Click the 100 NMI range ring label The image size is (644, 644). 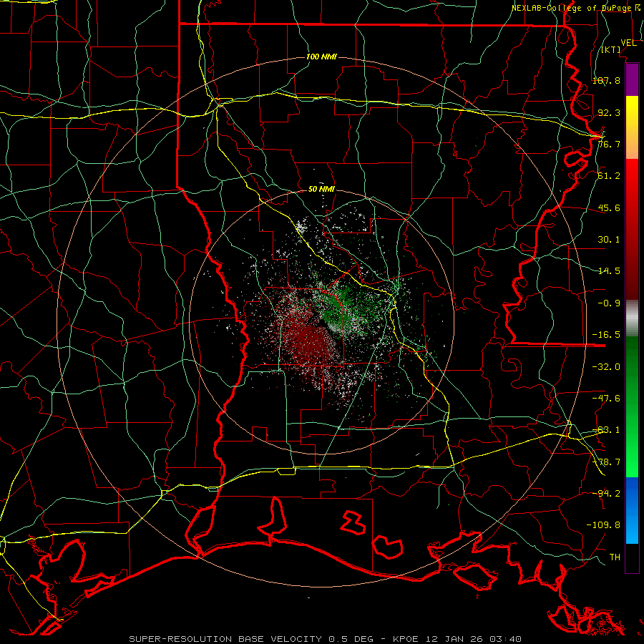(321, 57)
